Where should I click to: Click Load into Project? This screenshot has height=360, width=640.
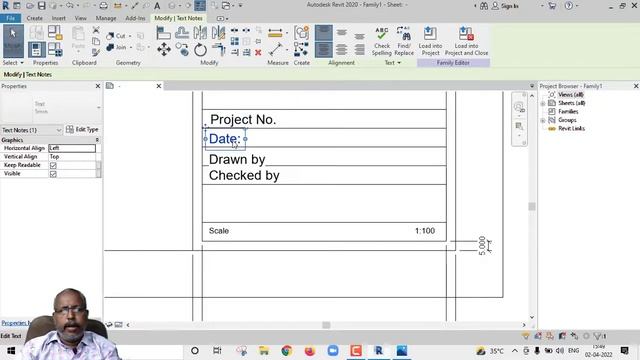tap(430, 41)
